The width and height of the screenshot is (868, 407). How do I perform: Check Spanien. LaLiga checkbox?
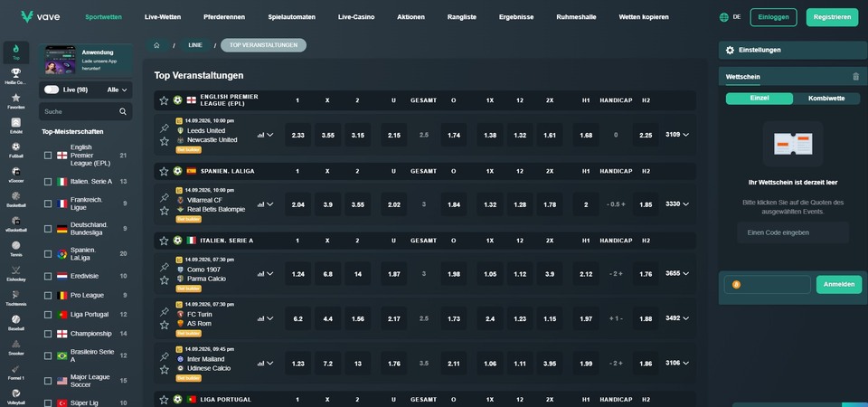tap(48, 254)
